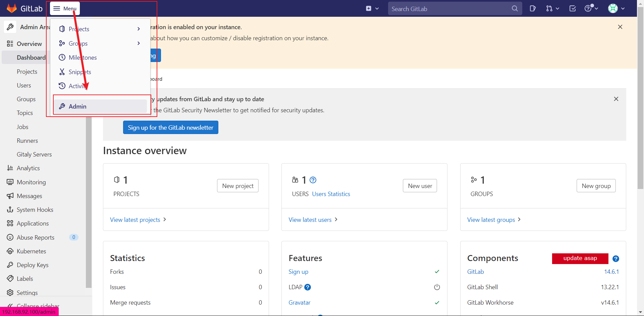Open the issues icon in top bar
This screenshot has height=316, width=644.
[x=533, y=8]
